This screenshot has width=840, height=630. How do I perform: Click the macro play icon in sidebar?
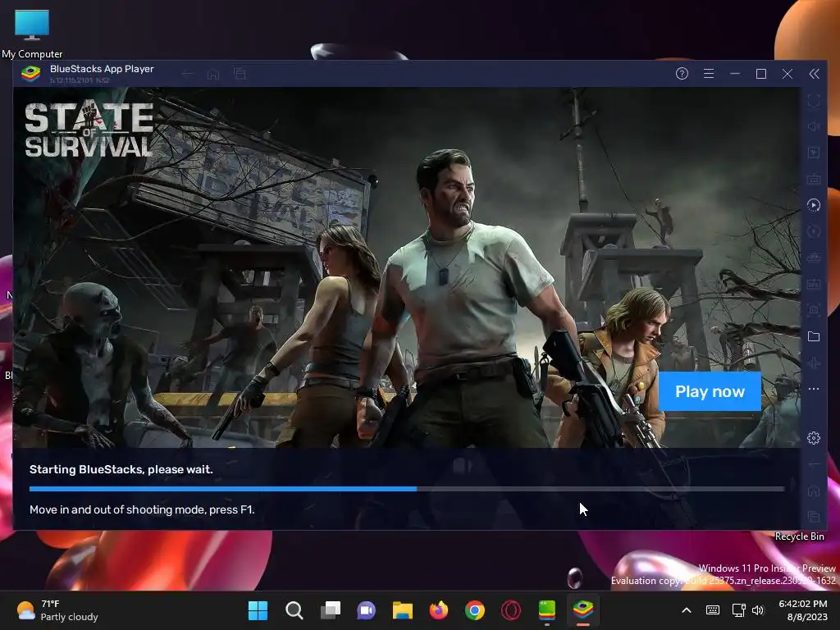pyautogui.click(x=813, y=205)
